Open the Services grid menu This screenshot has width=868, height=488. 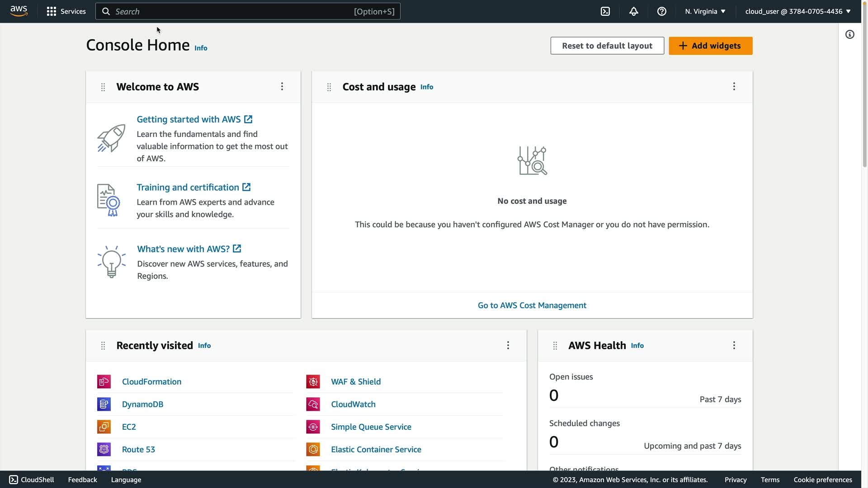[66, 11]
